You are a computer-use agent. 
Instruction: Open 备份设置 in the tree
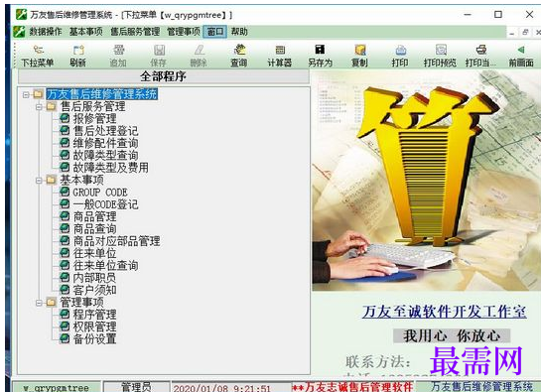pyautogui.click(x=94, y=339)
